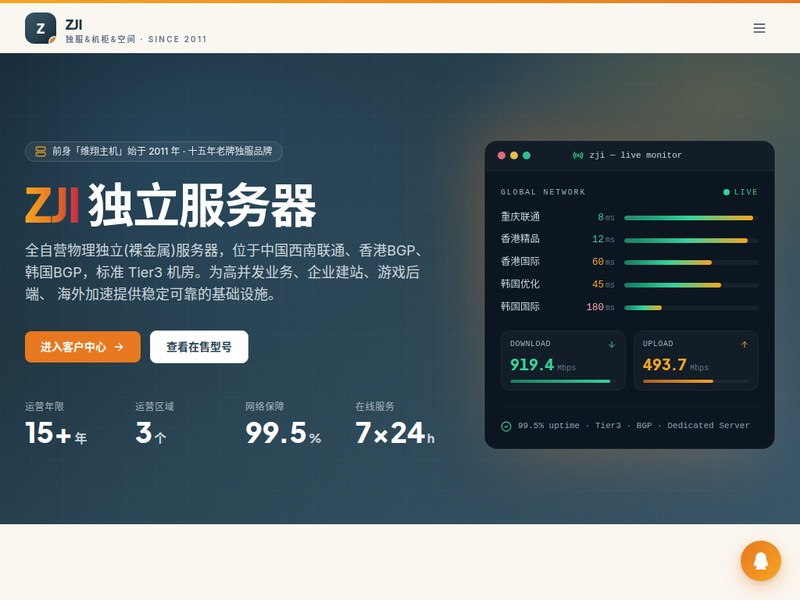
Task: Click the 香港国际 latency bar
Action: coord(691,263)
